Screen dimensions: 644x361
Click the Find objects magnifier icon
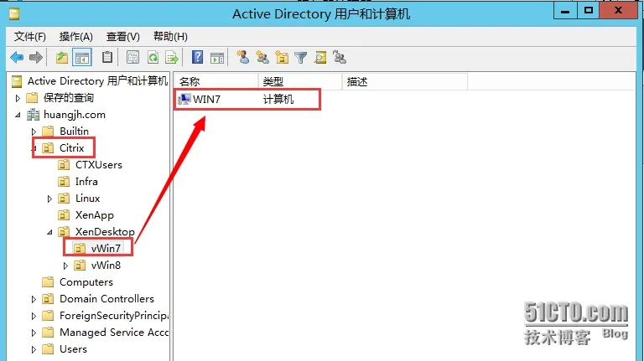click(320, 58)
